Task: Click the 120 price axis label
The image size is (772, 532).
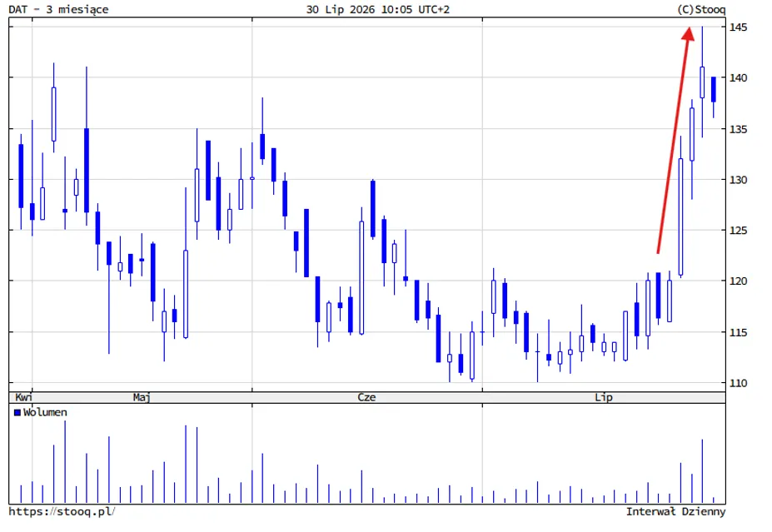Action: (x=738, y=281)
